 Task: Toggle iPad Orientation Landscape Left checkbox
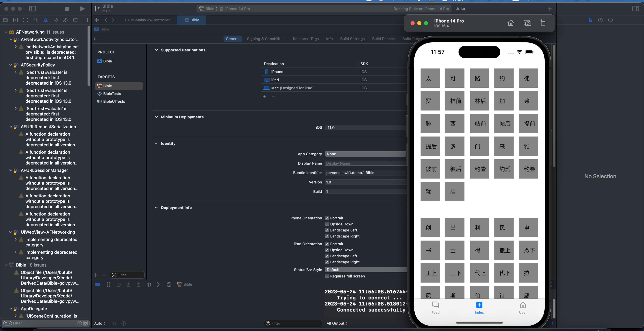327,256
